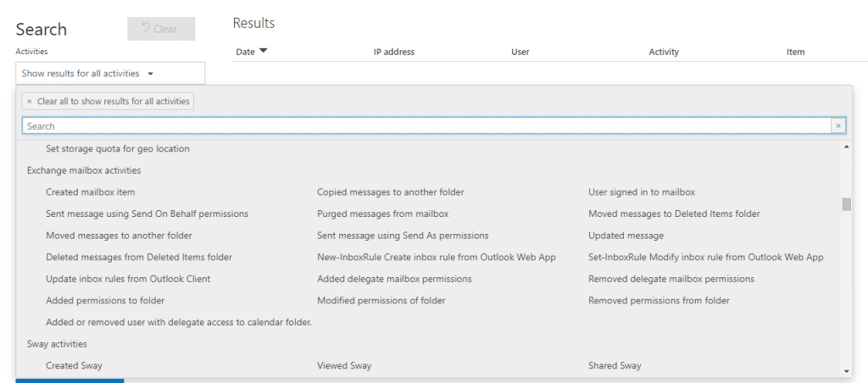
Task: Select 'Removed permissions from folder' option
Action: 659,301
